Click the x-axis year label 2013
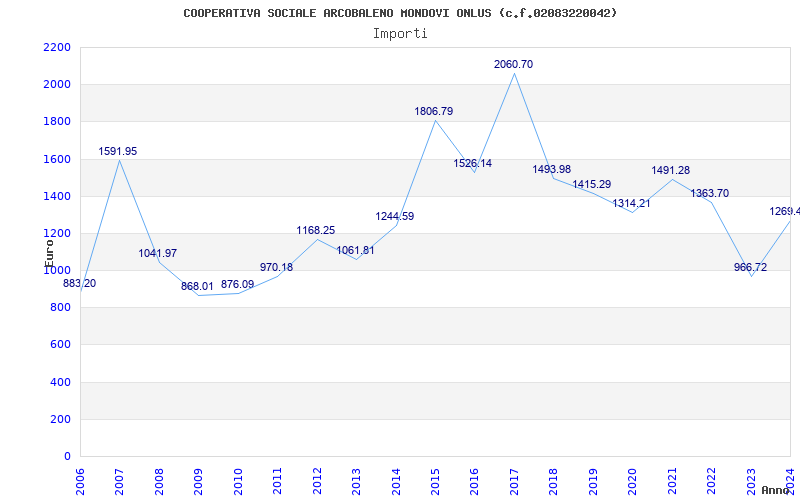The width and height of the screenshot is (800, 500). click(356, 481)
